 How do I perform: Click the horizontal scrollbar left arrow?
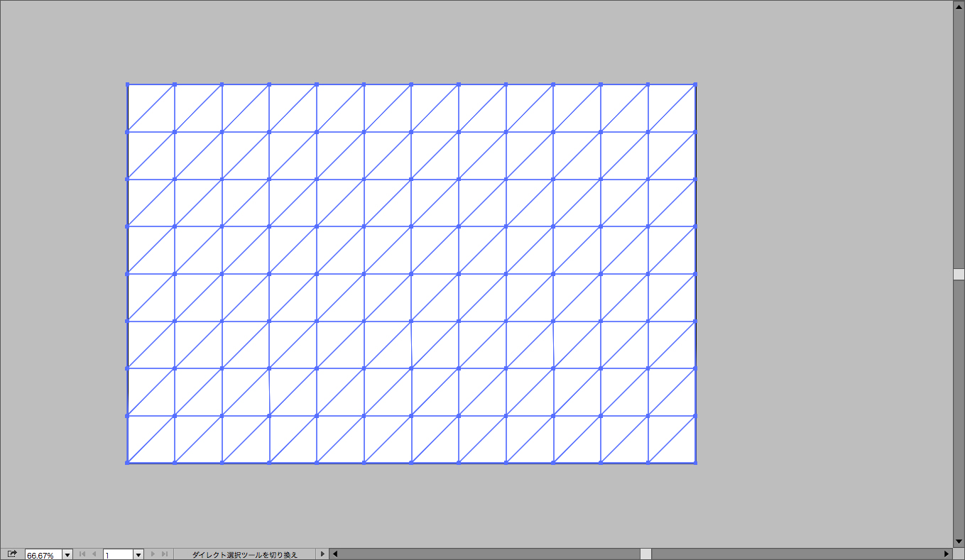coord(335,554)
